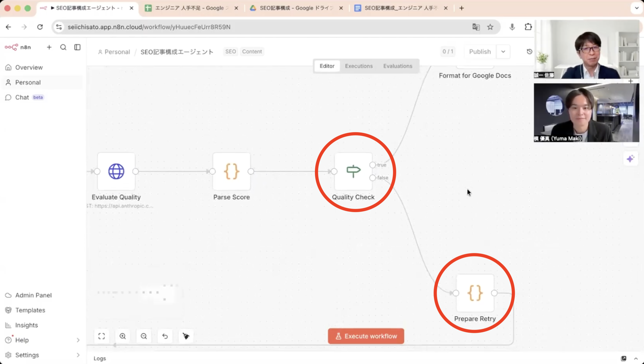644x364 pixels.
Task: Click the address bar URL
Action: pyautogui.click(x=149, y=27)
